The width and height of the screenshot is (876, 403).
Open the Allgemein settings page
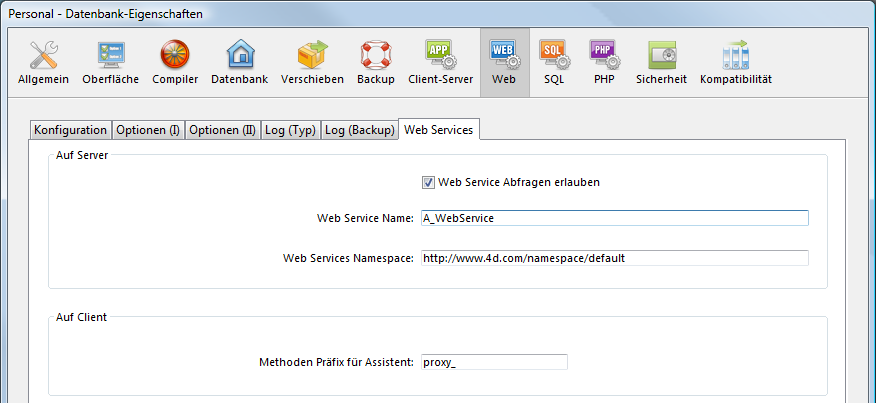(43, 62)
